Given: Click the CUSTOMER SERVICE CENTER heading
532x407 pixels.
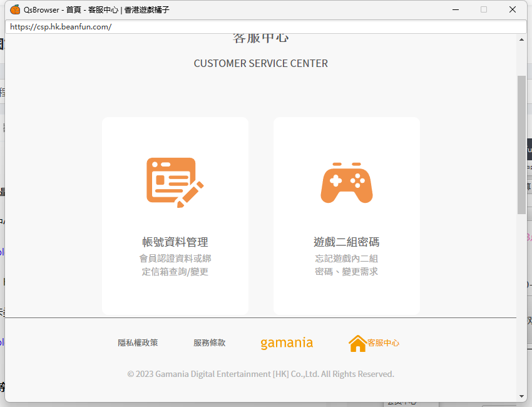Looking at the screenshot, I should (x=260, y=63).
